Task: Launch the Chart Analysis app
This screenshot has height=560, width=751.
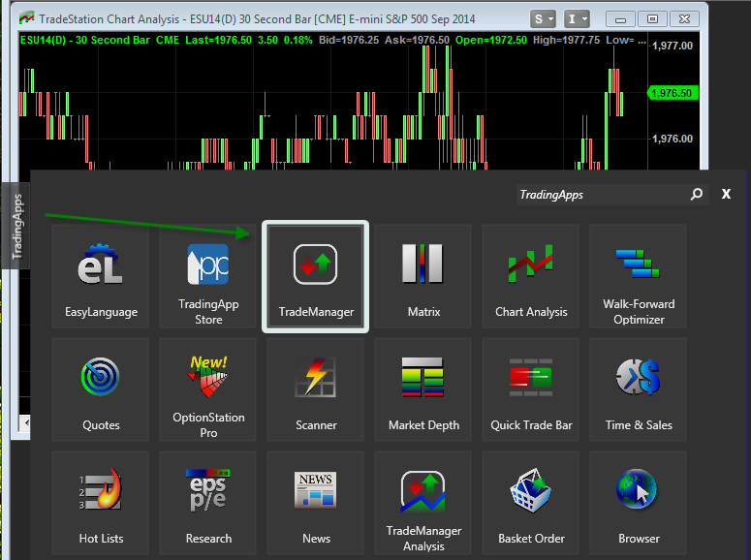Action: tap(531, 277)
